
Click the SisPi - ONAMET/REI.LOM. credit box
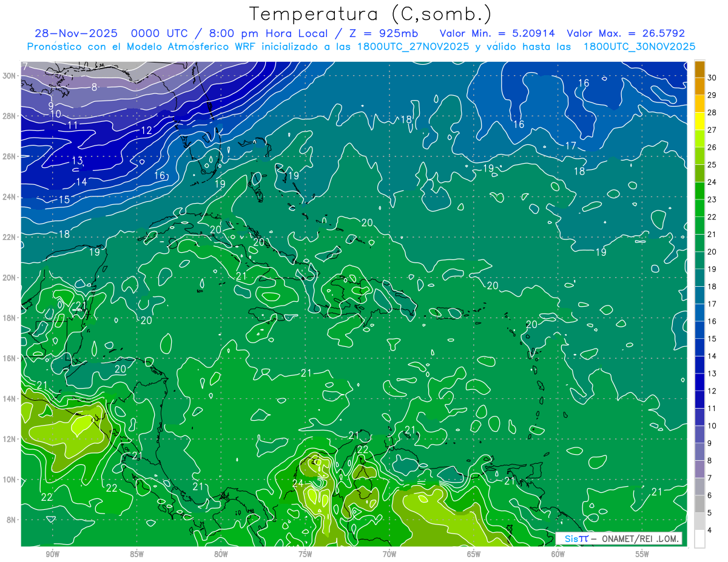(x=618, y=538)
